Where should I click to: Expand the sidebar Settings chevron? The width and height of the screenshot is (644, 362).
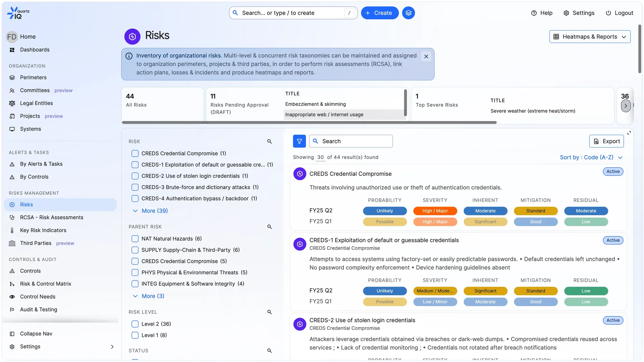112,347
